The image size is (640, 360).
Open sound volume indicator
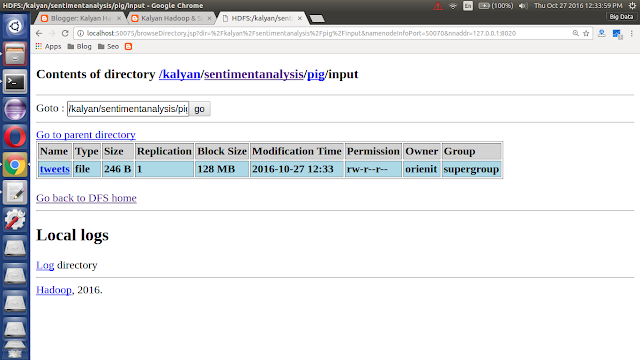(x=523, y=6)
